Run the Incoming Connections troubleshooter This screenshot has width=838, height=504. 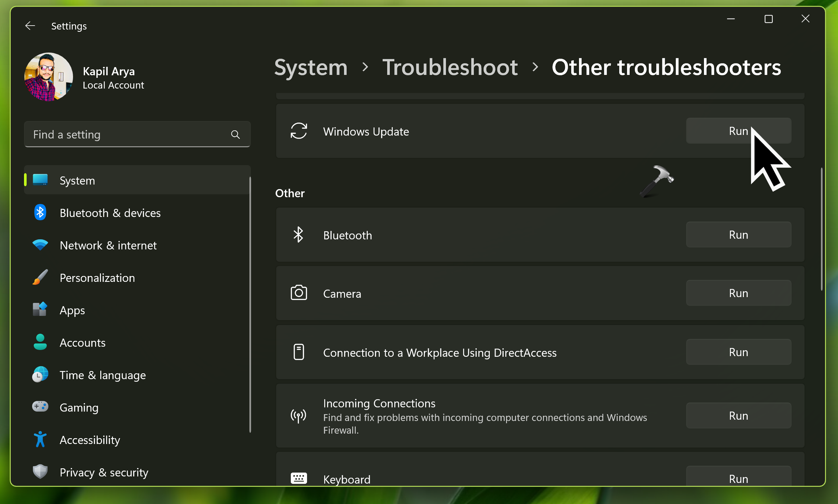pos(738,416)
